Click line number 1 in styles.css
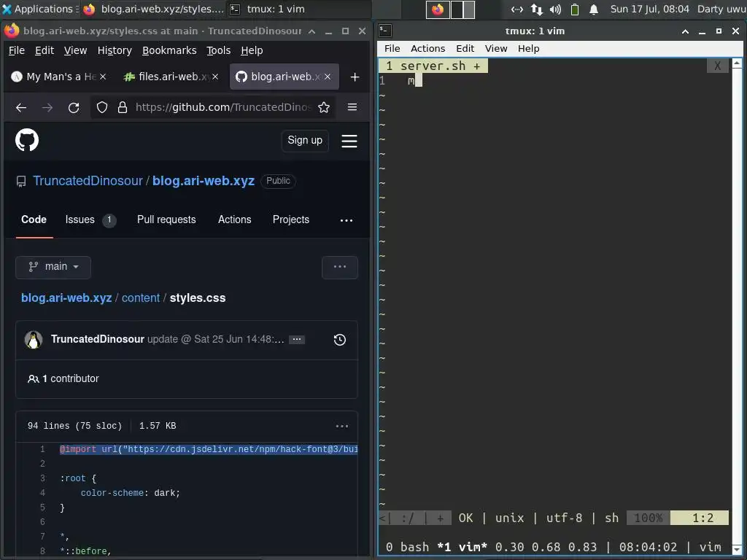747x560 pixels. (42, 449)
